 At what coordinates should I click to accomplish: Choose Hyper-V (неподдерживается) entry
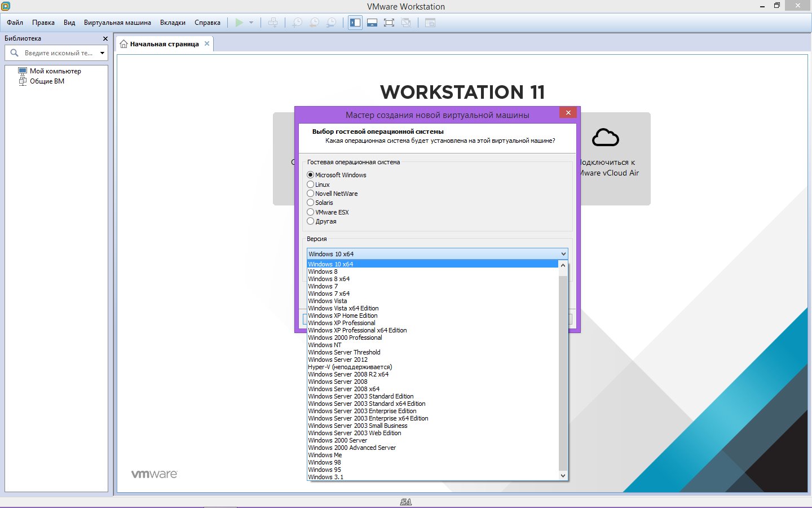point(433,367)
